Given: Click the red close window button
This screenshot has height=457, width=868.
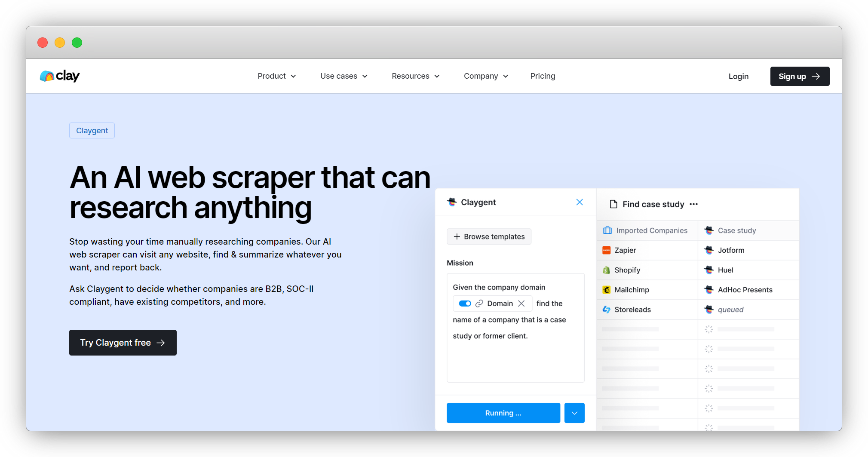Looking at the screenshot, I should (x=43, y=43).
